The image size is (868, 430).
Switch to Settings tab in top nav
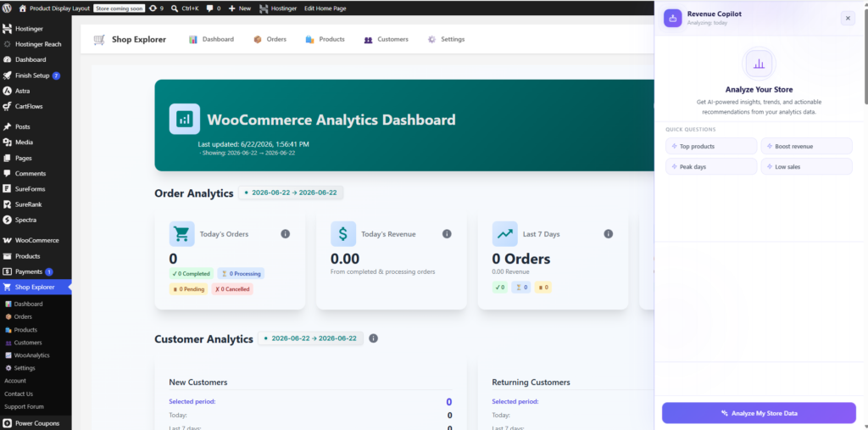click(446, 39)
